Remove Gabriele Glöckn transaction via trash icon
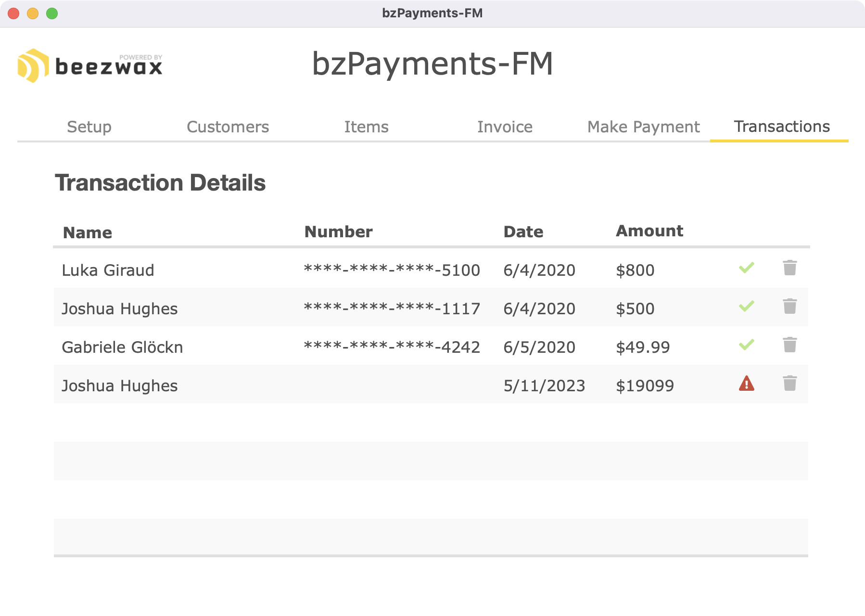865x616 pixels. pos(789,345)
